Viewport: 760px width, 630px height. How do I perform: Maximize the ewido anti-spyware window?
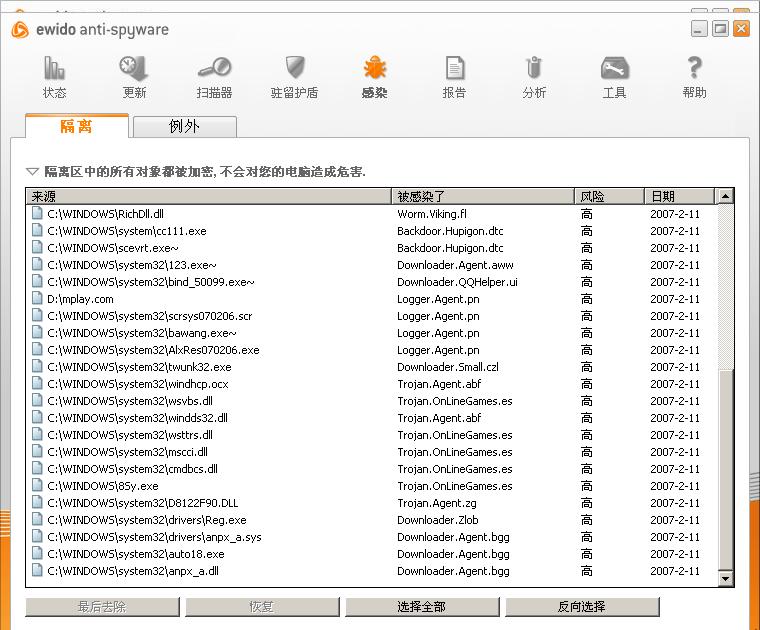720,29
